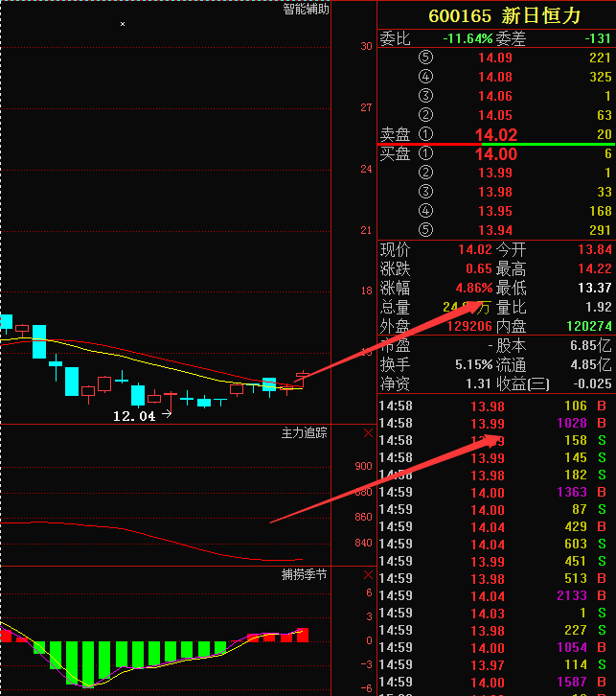Image resolution: width=616 pixels, height=696 pixels.
Task: Select the 买盘 buy order label
Action: [395, 153]
